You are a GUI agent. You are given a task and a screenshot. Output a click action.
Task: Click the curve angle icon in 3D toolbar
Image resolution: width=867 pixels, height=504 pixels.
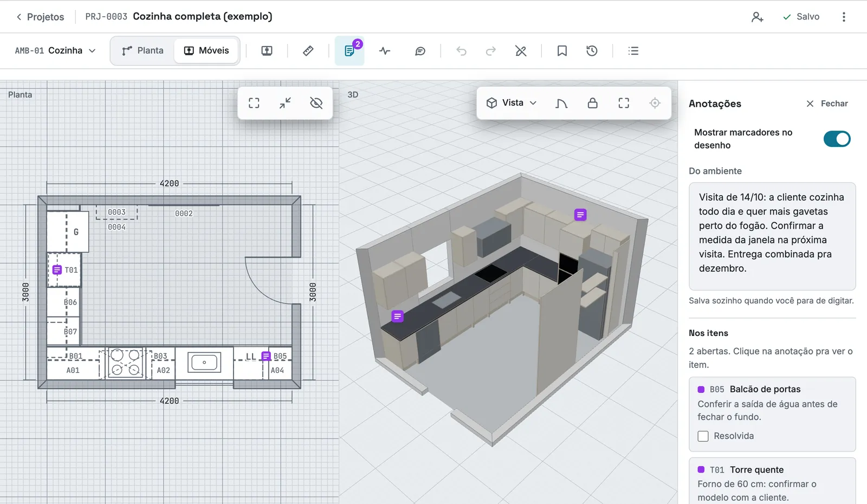pos(561,103)
